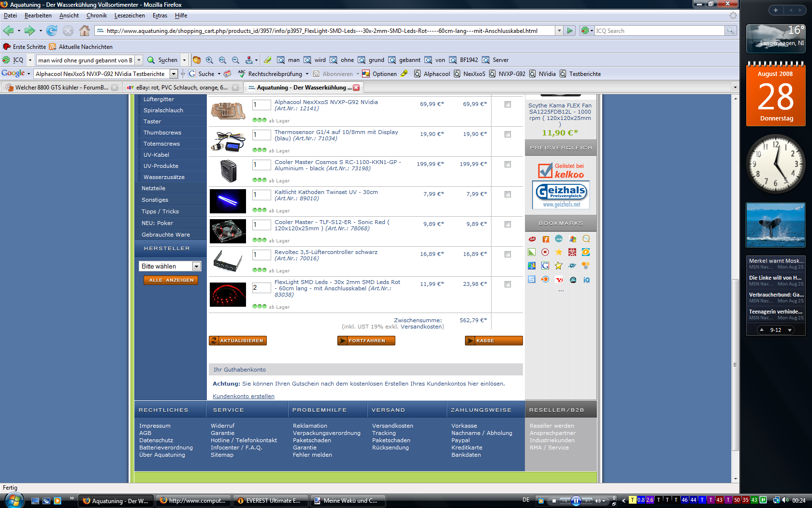Expand the Suchen dropdown arrow in ICQ toolbar

click(184, 60)
